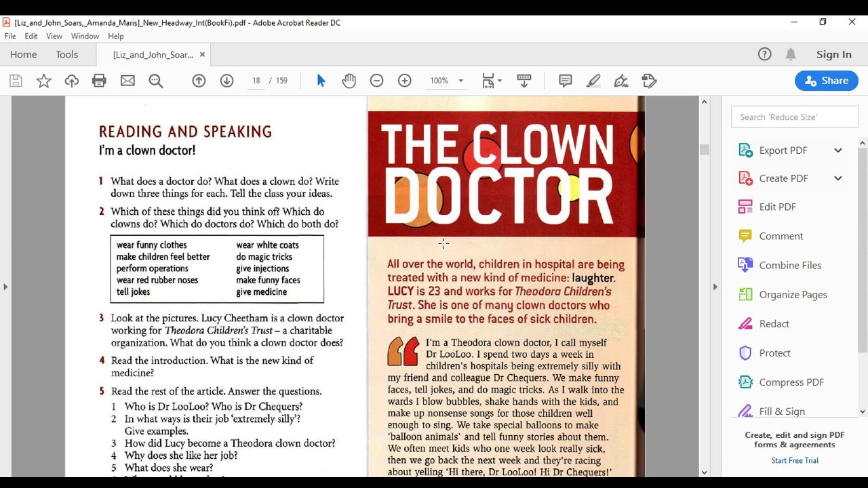The height and width of the screenshot is (488, 868).
Task: Click the Edit PDF tool icon
Action: pos(745,207)
